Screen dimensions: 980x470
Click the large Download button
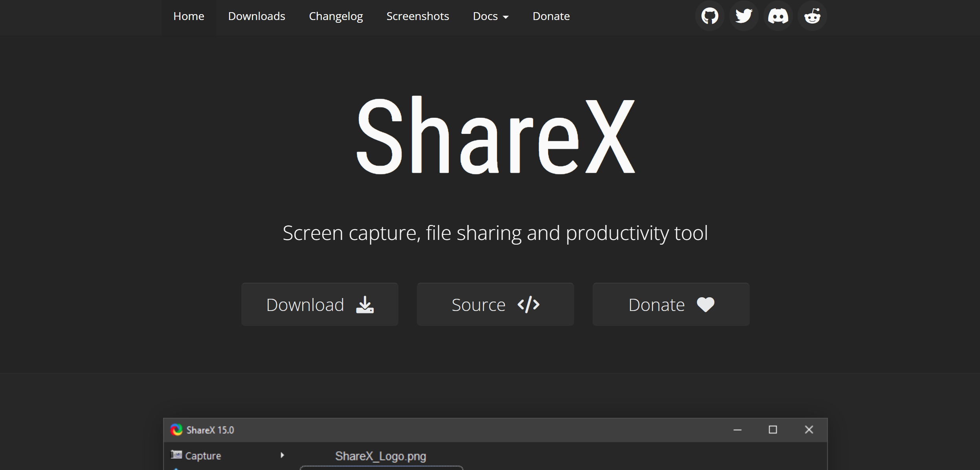pyautogui.click(x=320, y=304)
